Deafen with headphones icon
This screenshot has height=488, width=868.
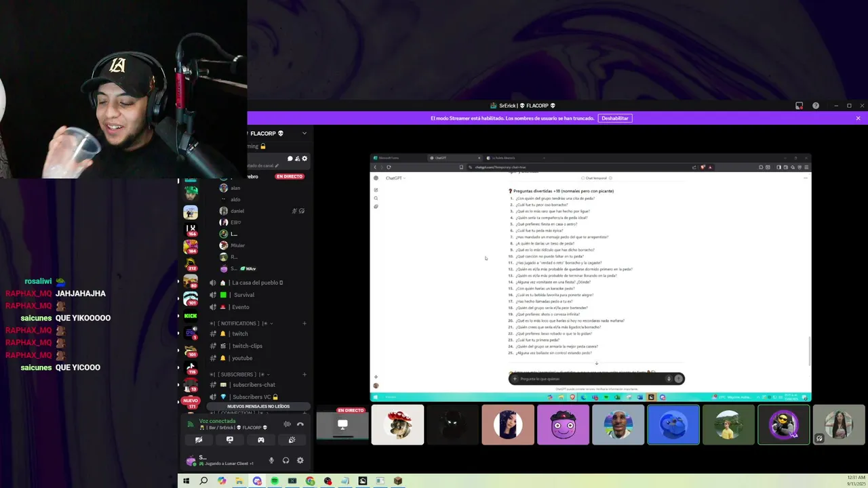(x=285, y=460)
